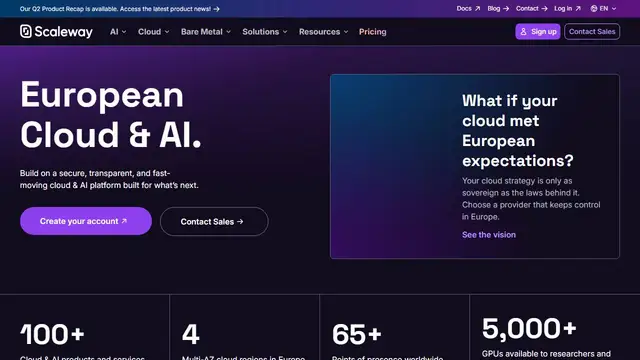Click the arrow after the product news banner
Image resolution: width=640 pixels, height=360 pixels.
click(216, 9)
